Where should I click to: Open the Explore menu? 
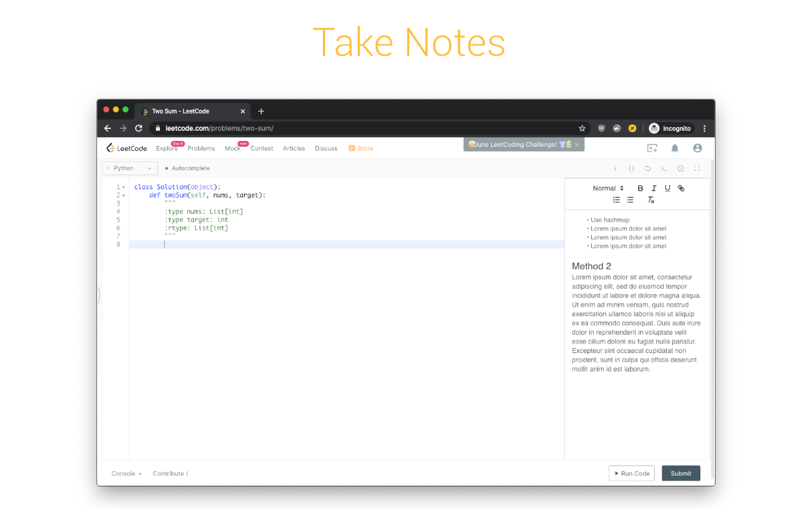point(167,149)
